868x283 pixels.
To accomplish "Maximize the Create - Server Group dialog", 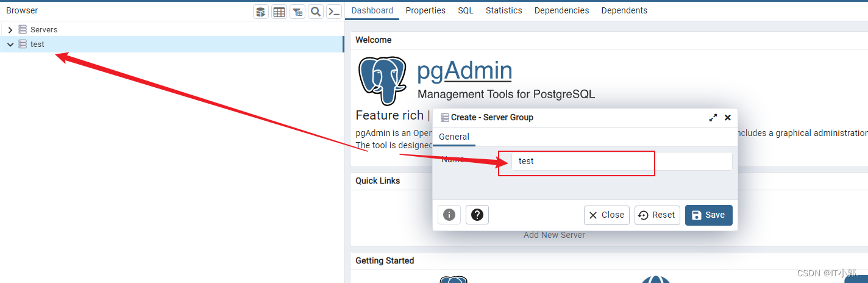I will 713,118.
